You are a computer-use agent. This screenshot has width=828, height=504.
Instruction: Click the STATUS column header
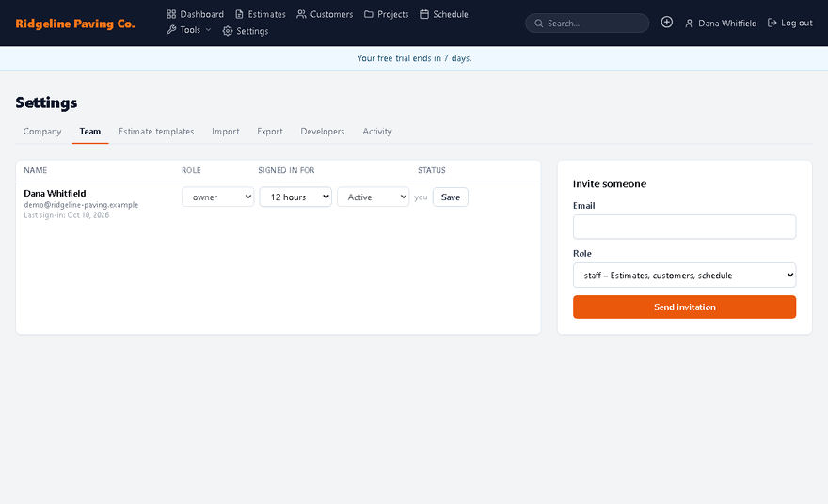click(x=432, y=170)
